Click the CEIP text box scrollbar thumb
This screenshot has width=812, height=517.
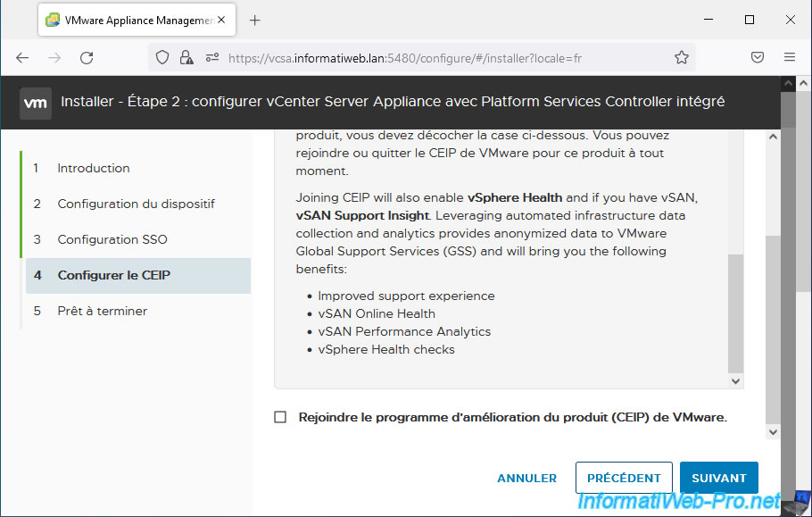[x=735, y=313]
